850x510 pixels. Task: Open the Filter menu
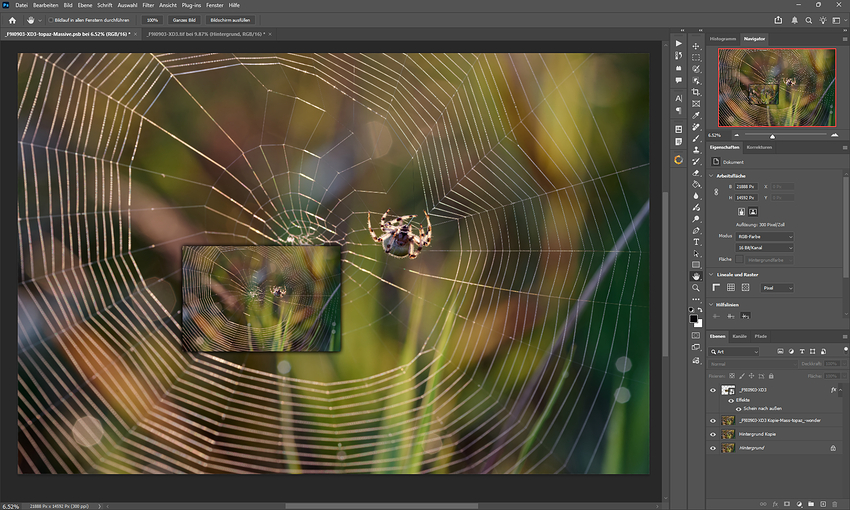tap(148, 5)
